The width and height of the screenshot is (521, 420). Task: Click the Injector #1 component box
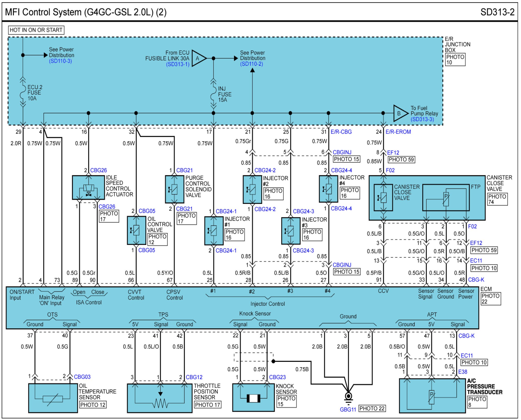tap(214, 231)
